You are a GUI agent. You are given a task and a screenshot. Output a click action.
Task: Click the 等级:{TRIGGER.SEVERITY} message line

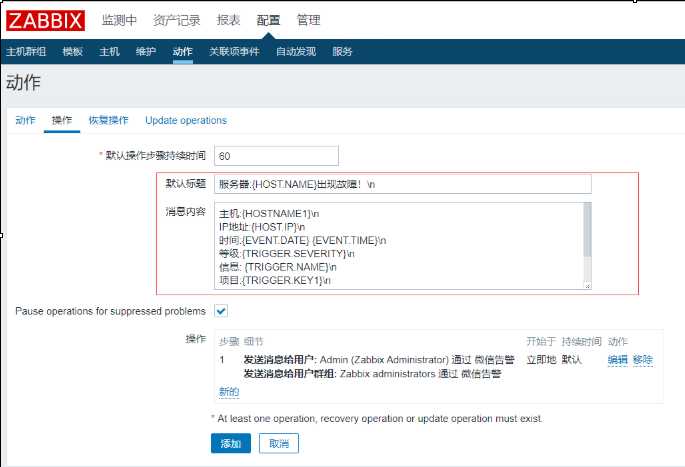287,254
